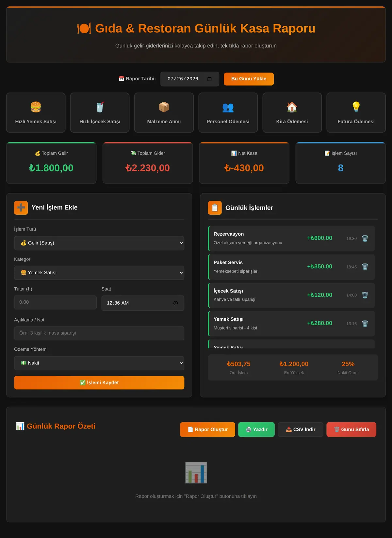This screenshot has width=392, height=538.
Task: Click the bar chart placeholder in report area
Action: click(196, 472)
